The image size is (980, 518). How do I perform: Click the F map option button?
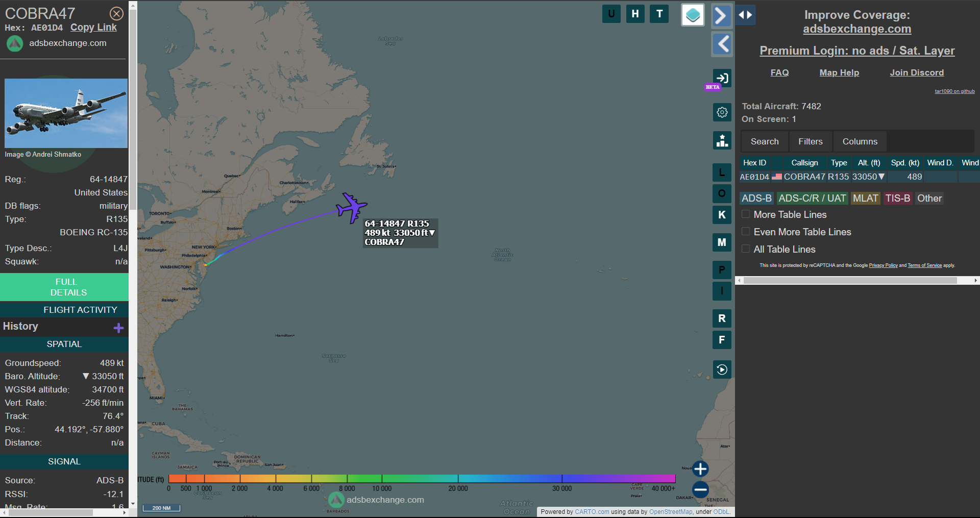(722, 340)
